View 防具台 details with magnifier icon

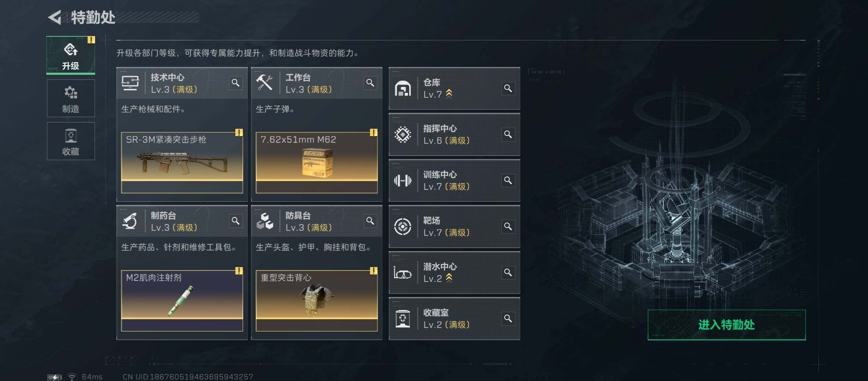(370, 221)
